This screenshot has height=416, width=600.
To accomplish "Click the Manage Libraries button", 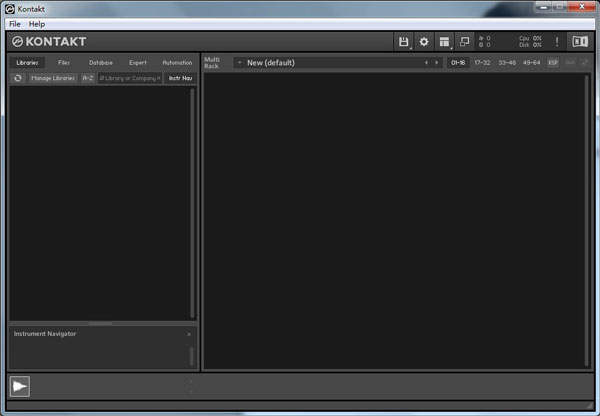I will [x=53, y=77].
